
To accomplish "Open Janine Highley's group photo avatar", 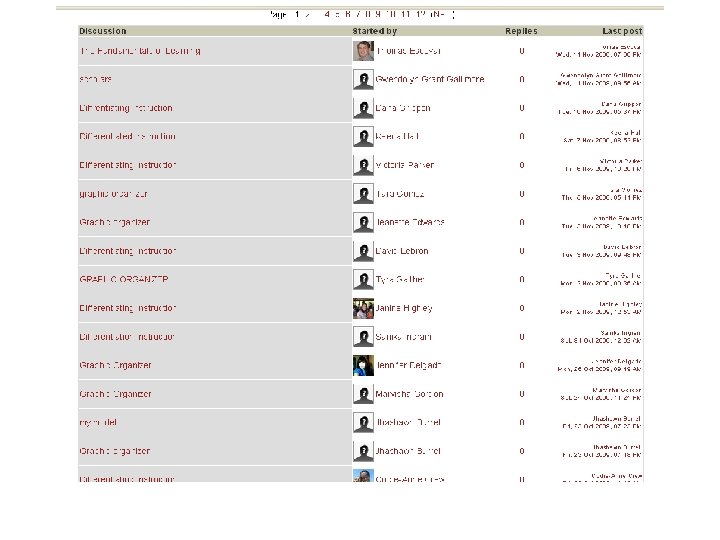I will (x=363, y=308).
